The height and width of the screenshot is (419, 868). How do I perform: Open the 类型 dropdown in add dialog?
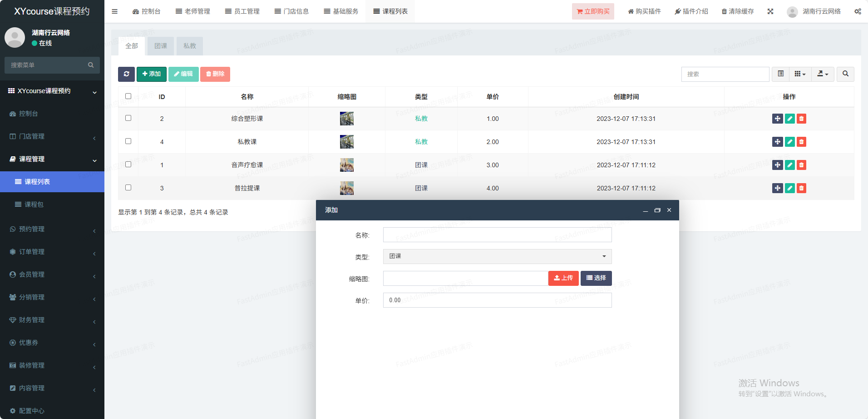pos(497,256)
